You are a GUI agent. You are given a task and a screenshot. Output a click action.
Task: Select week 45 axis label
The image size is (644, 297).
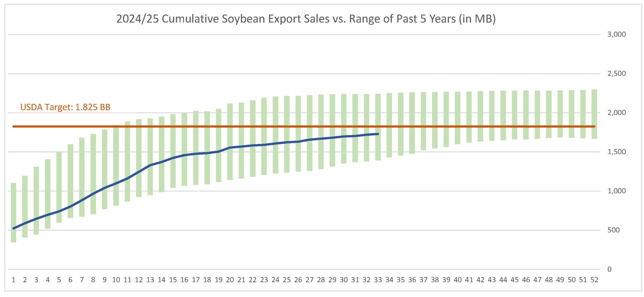[x=515, y=280]
